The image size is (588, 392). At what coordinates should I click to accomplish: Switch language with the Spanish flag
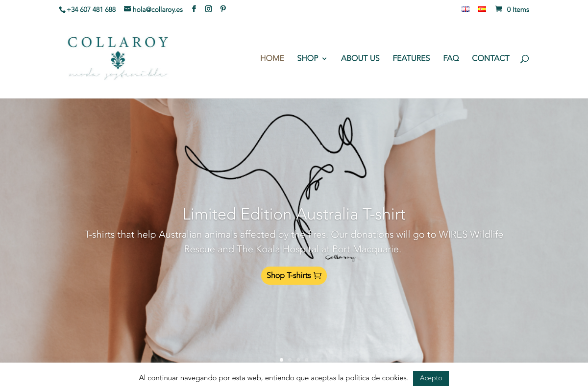pos(482,9)
